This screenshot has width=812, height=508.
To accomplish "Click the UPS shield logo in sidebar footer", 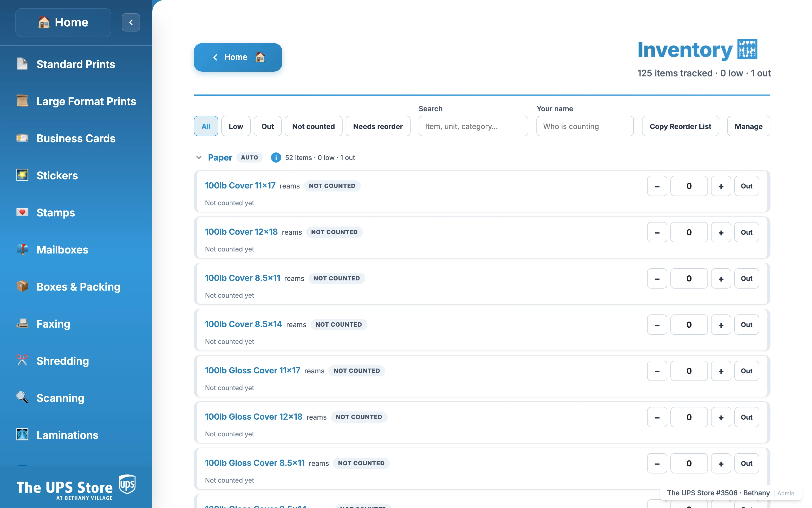I will pyautogui.click(x=127, y=484).
